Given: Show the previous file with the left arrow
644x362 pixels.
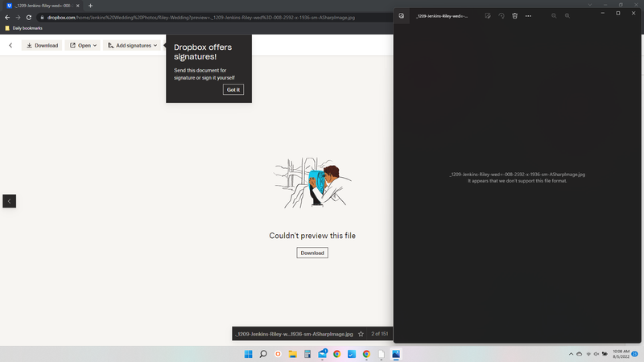Looking at the screenshot, I should click(x=10, y=201).
